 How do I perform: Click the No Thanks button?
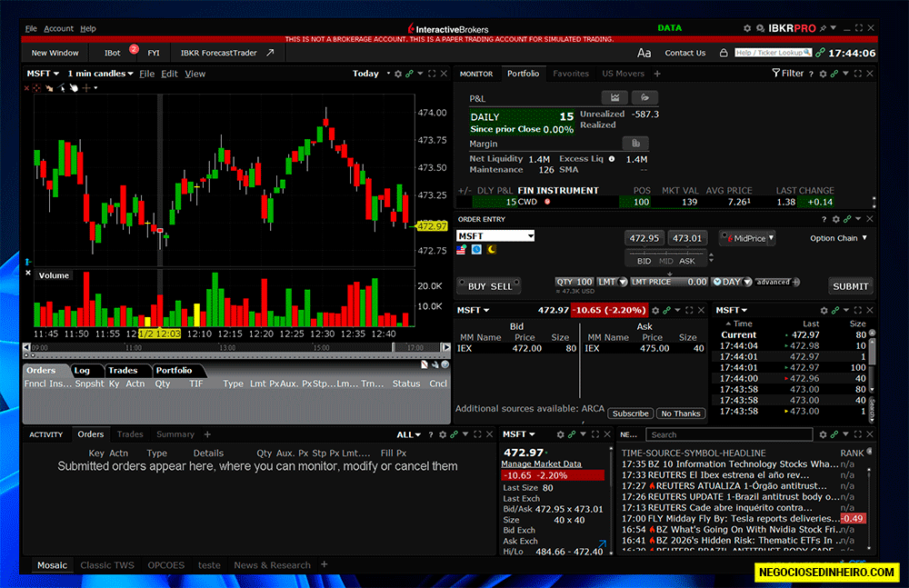[x=681, y=414]
